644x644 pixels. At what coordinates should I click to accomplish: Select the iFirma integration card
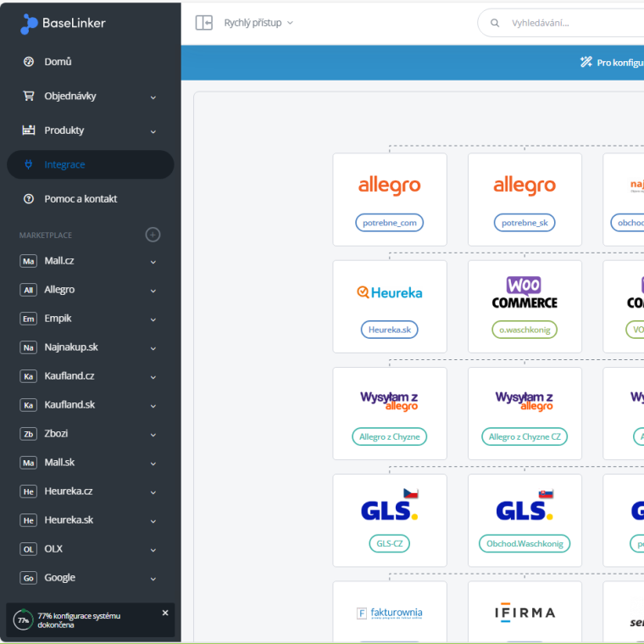(525, 612)
